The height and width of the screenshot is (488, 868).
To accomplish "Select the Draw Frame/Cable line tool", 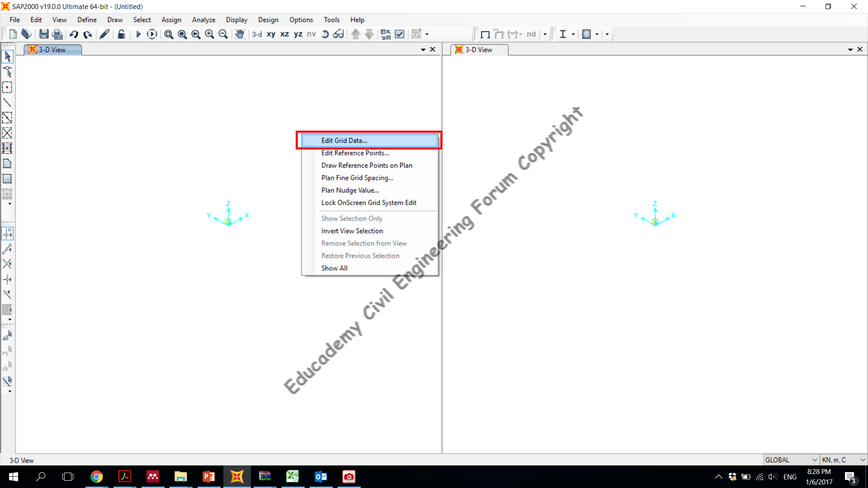I will point(7,103).
